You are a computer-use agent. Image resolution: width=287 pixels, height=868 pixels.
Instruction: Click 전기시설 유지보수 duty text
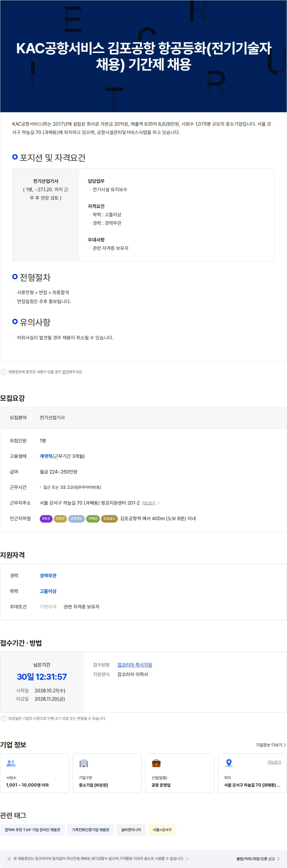110,189
